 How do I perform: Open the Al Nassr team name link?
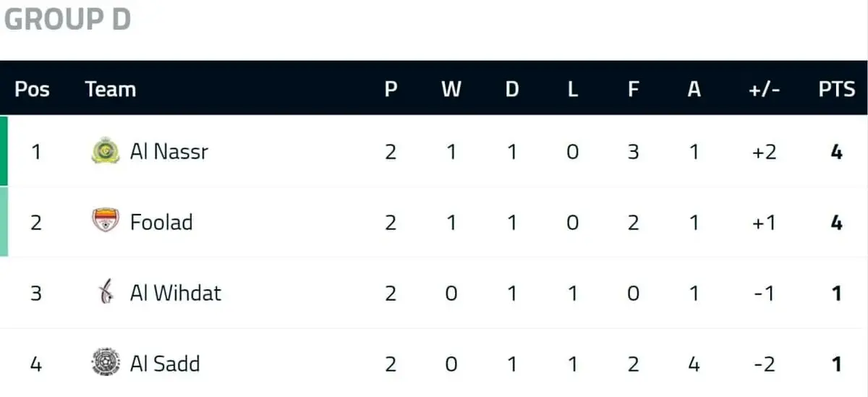pyautogui.click(x=169, y=152)
